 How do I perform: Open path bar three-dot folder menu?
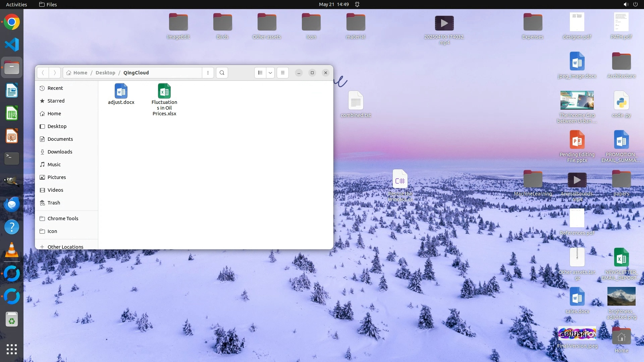tap(208, 73)
